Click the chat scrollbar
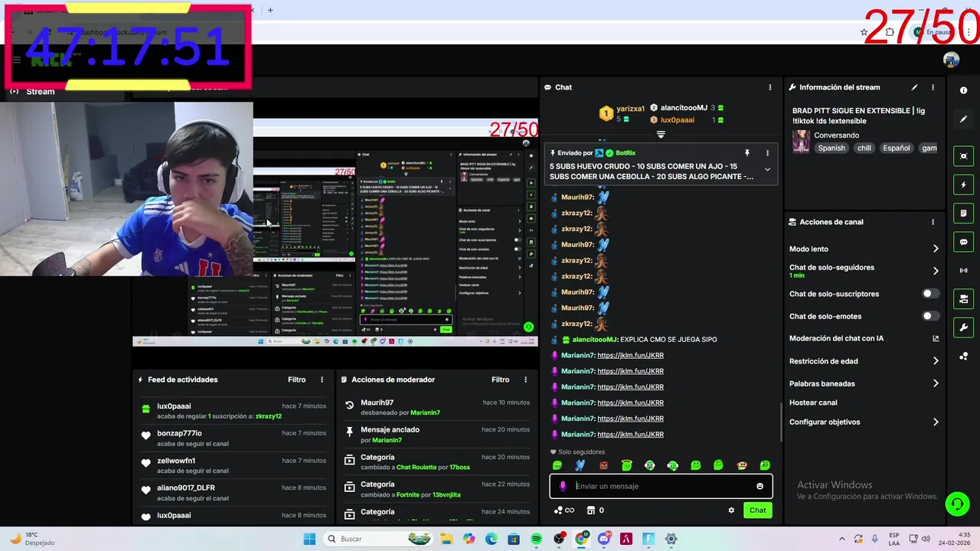The image size is (980, 551). coord(781,422)
